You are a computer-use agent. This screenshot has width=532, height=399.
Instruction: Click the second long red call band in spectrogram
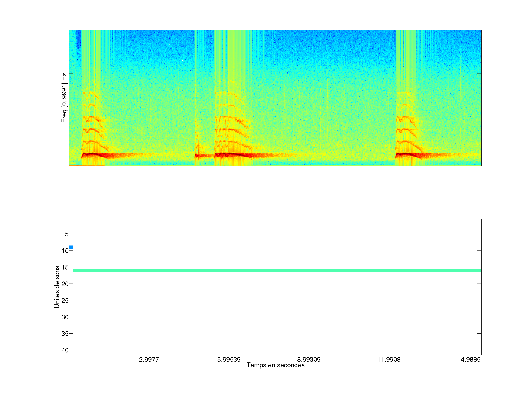[233, 155]
